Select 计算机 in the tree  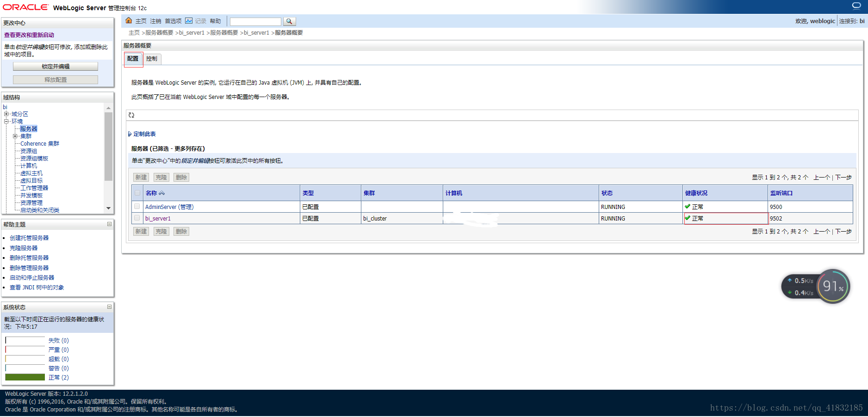click(x=29, y=166)
